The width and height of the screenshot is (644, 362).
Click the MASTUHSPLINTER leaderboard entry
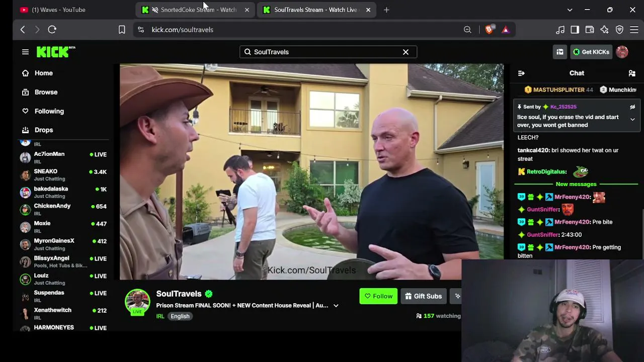558,89
